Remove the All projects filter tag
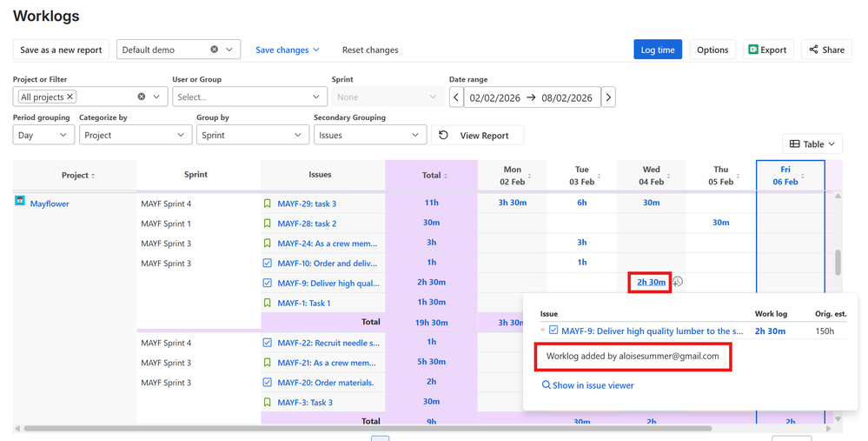The width and height of the screenshot is (868, 441). (70, 97)
